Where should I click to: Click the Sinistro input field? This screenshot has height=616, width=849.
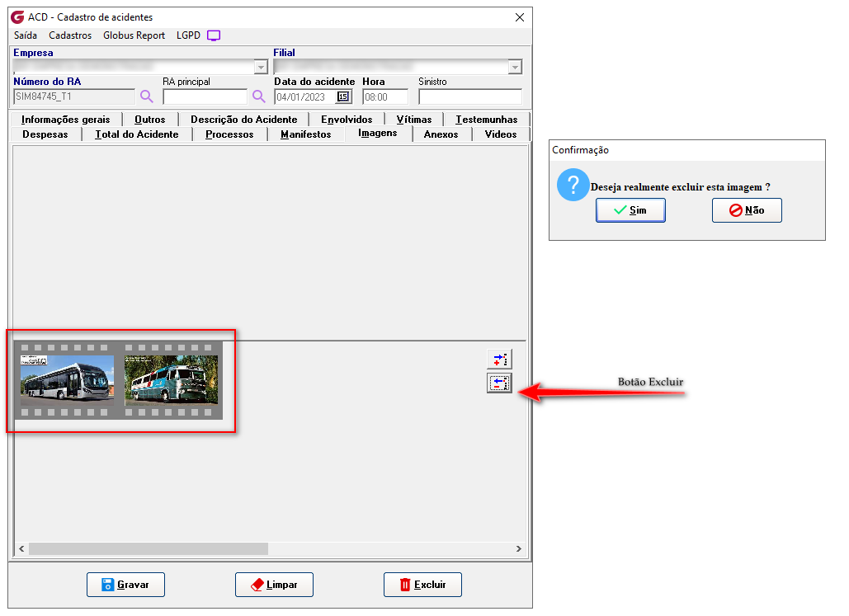[470, 96]
